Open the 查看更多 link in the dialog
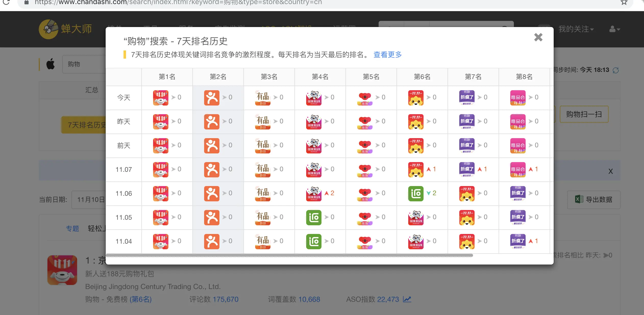Viewport: 644px width, 315px height. (387, 55)
